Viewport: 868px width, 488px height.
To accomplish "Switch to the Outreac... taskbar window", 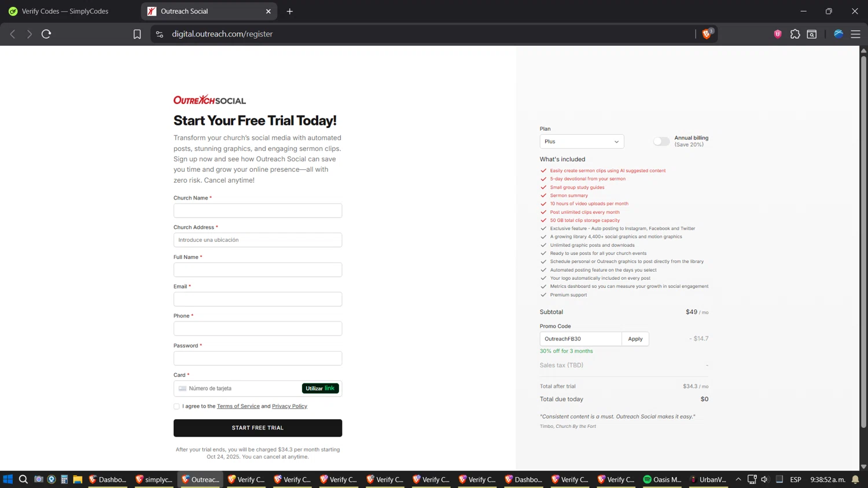I will (x=200, y=479).
